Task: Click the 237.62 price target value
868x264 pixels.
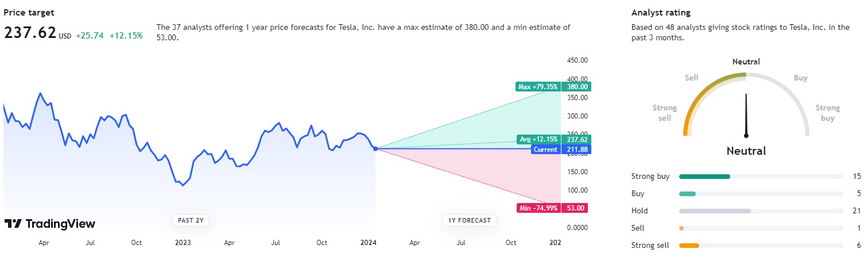Action: pyautogui.click(x=30, y=33)
